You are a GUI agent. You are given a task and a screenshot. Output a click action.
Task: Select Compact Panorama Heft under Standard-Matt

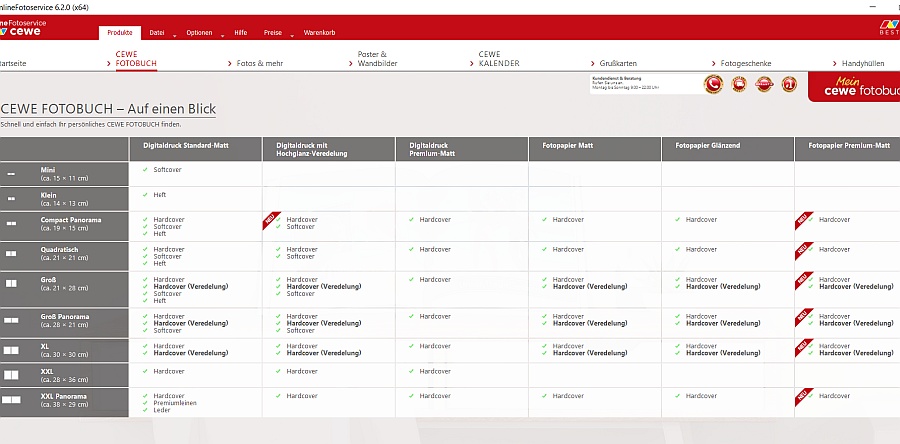point(160,233)
